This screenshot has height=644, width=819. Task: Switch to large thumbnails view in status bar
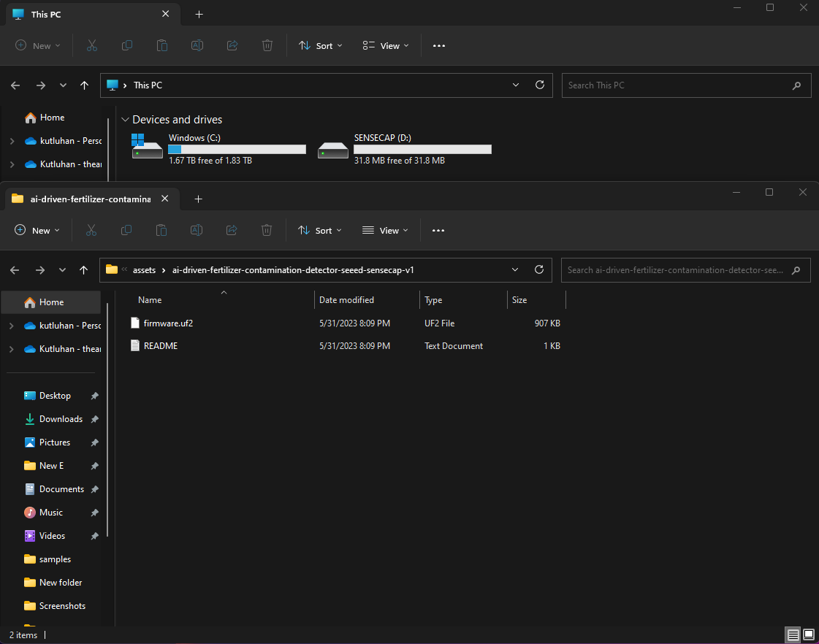point(810,635)
